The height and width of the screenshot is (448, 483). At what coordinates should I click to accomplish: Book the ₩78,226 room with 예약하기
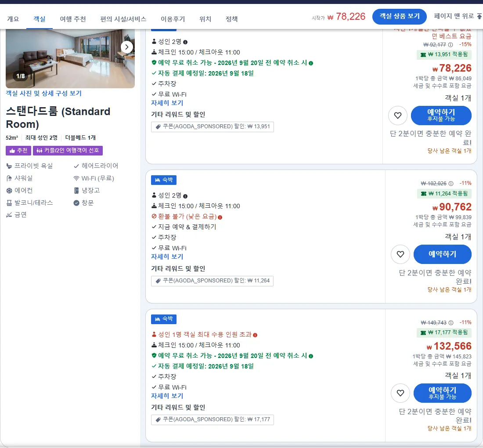(x=441, y=115)
